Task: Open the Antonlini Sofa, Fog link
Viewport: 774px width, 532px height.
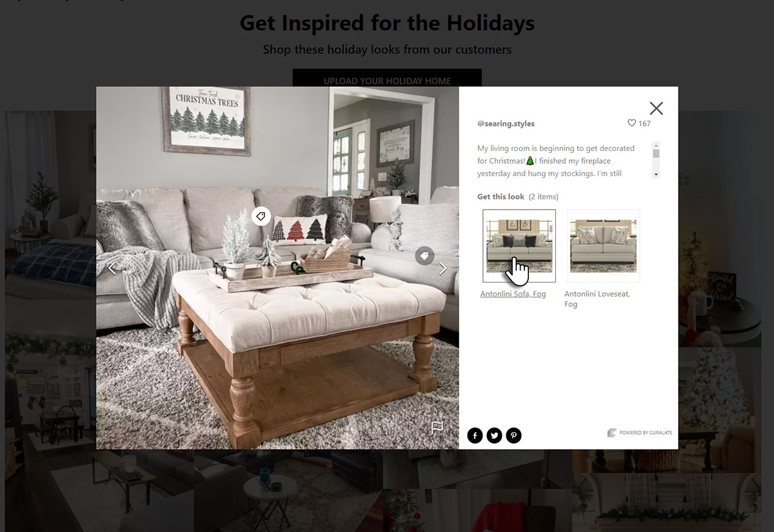Action: coord(513,294)
